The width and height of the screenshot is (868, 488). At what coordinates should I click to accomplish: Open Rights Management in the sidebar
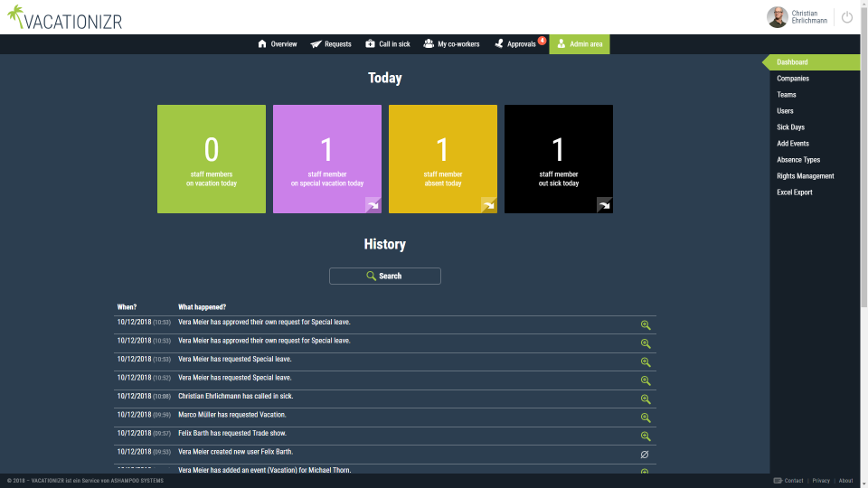click(x=805, y=176)
